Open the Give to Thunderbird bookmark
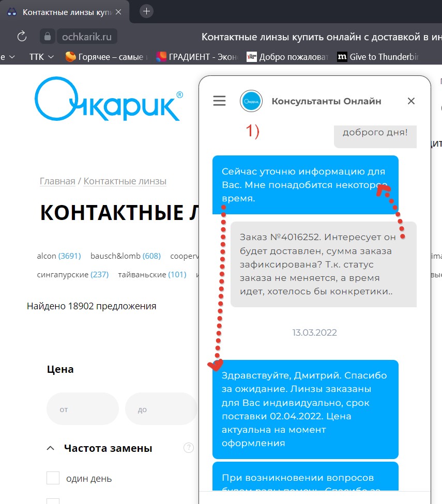This screenshot has height=504, width=442. [x=378, y=57]
